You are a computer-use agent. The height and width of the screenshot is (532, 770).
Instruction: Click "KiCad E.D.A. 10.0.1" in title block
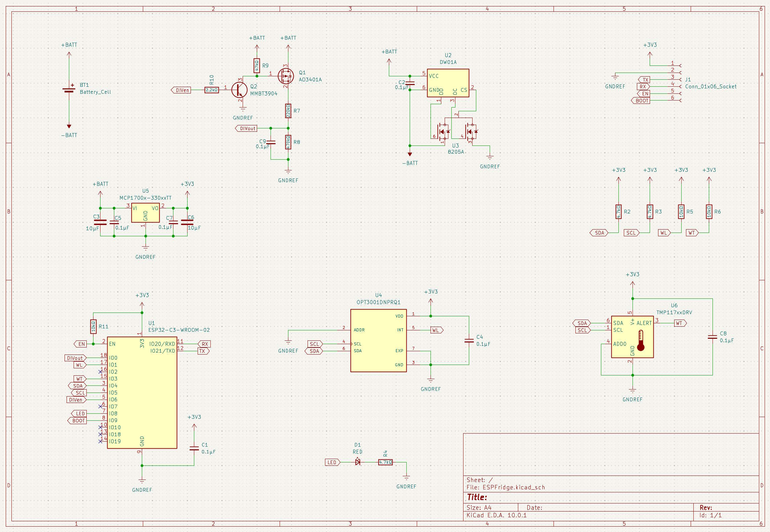496,515
